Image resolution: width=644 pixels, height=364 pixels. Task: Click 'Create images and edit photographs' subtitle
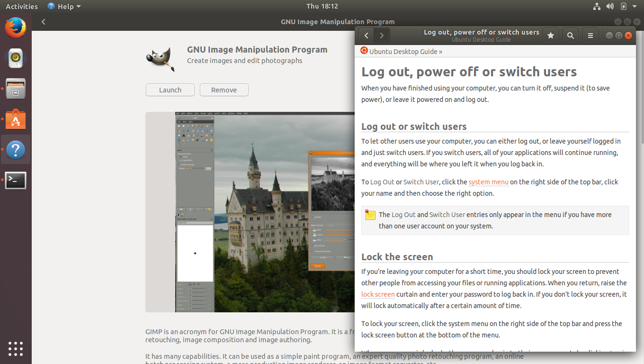pyautogui.click(x=244, y=61)
